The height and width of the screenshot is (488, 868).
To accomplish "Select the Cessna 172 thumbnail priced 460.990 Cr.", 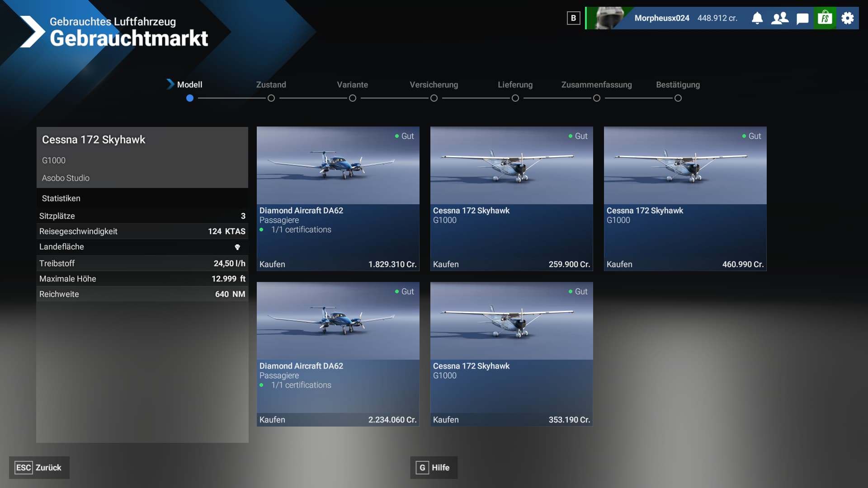I will point(685,165).
